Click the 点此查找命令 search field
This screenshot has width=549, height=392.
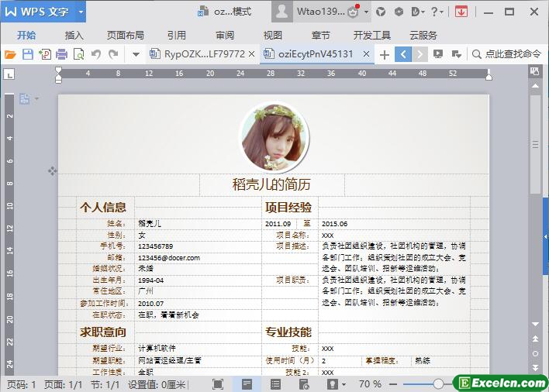513,54
